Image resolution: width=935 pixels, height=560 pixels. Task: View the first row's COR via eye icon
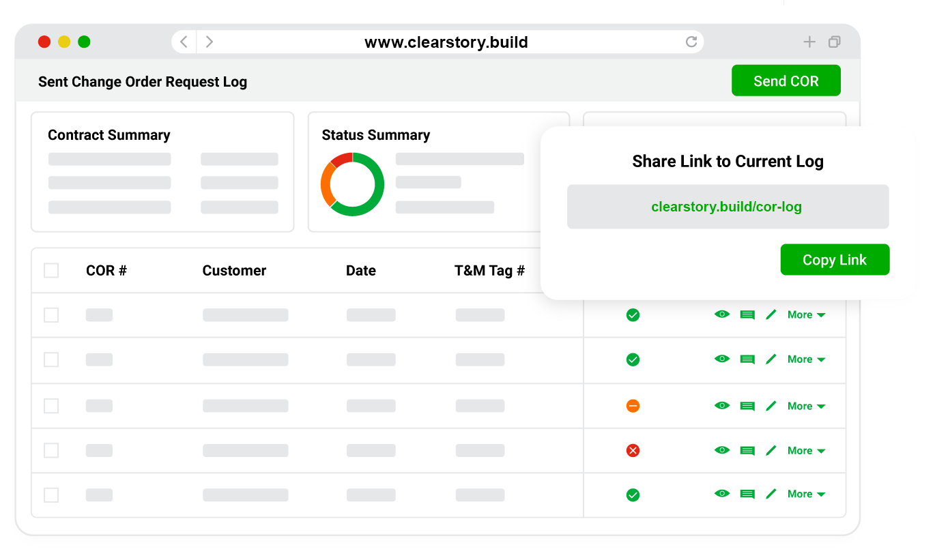coord(722,314)
